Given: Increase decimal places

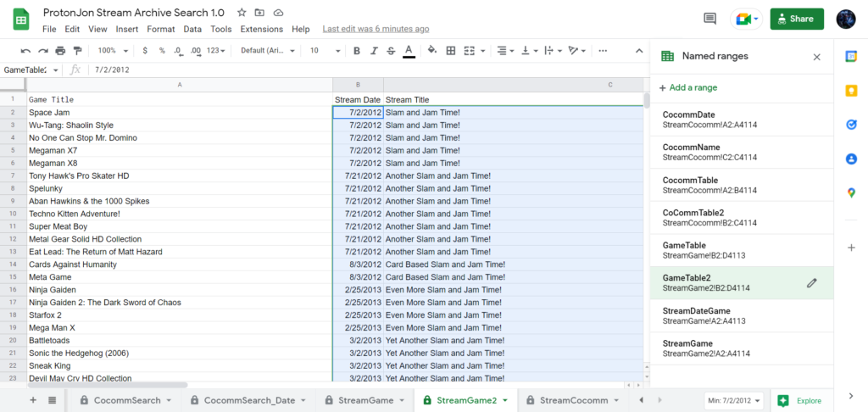Looking at the screenshot, I should pos(196,50).
